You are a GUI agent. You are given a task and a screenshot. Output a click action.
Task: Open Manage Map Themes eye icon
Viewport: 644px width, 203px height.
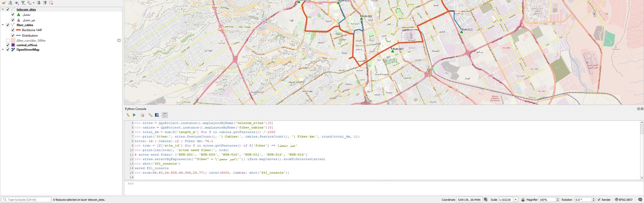pyautogui.click(x=17, y=3)
